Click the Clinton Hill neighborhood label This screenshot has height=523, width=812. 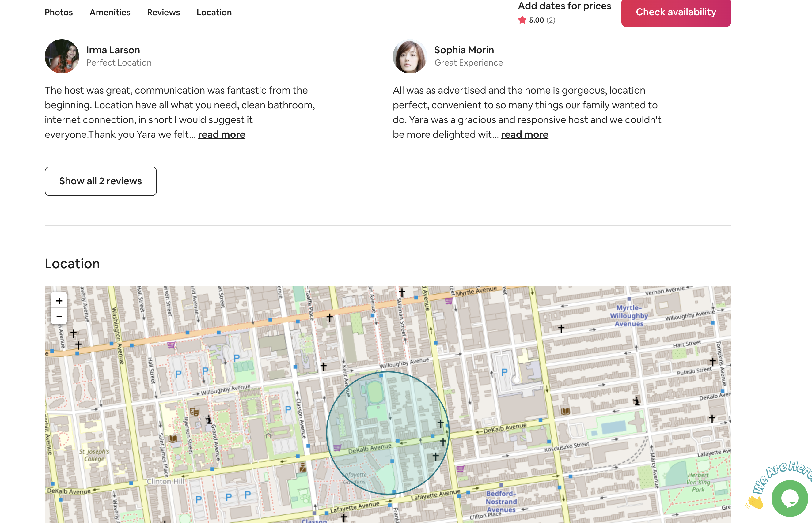(165, 481)
